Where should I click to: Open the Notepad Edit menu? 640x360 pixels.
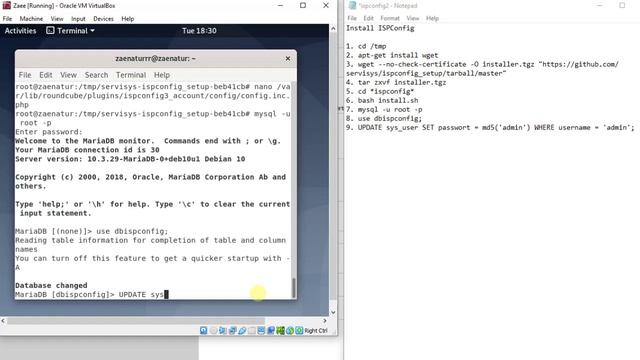(x=369, y=18)
